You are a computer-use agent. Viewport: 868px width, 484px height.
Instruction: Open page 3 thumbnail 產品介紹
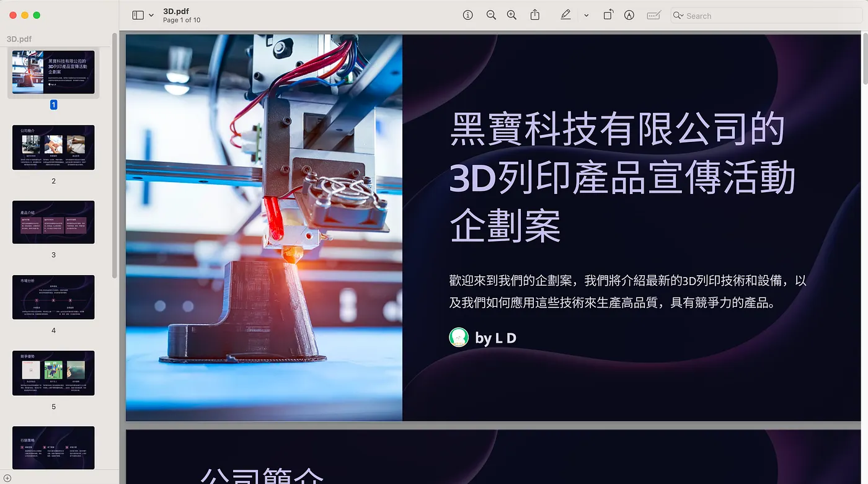53,222
